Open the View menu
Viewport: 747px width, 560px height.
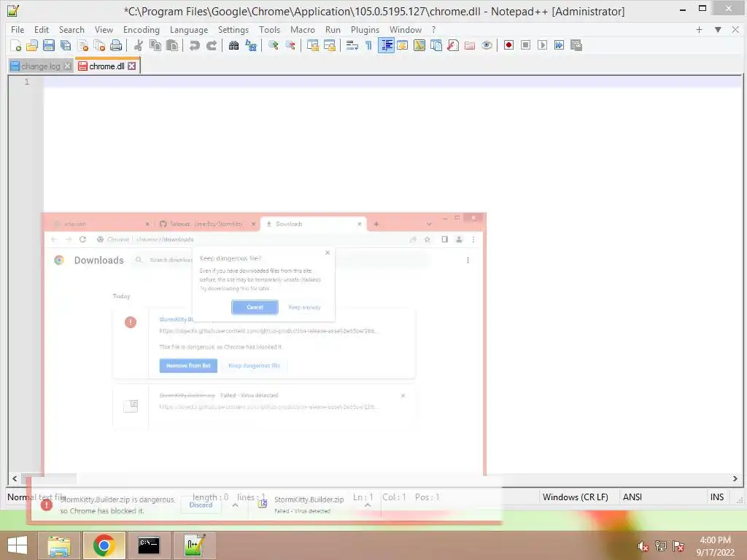coord(104,29)
